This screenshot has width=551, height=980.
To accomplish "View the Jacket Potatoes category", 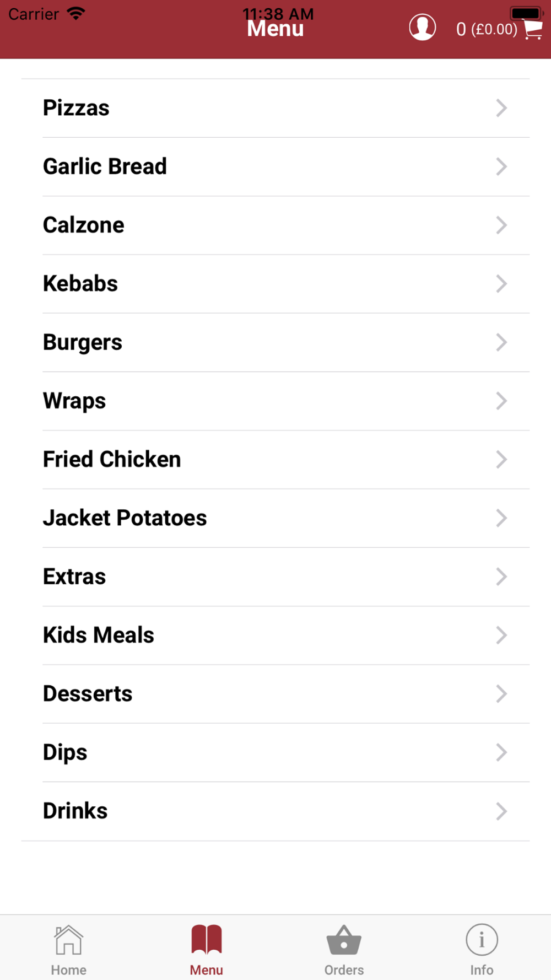I will [275, 518].
